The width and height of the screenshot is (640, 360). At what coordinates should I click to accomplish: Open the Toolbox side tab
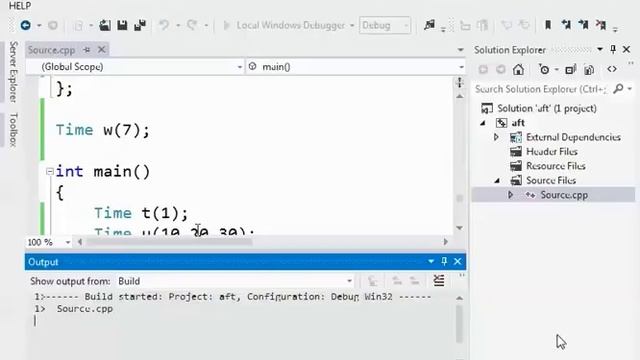pos(13,129)
